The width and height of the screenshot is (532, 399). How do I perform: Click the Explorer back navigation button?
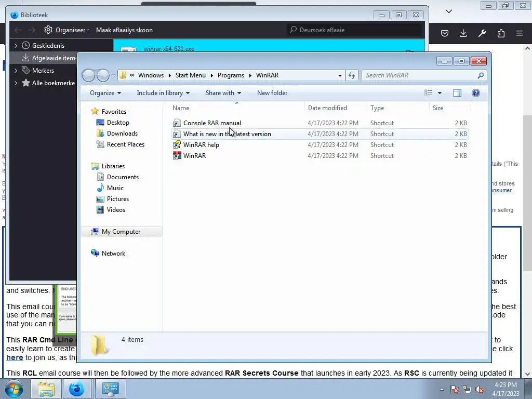[x=88, y=75]
